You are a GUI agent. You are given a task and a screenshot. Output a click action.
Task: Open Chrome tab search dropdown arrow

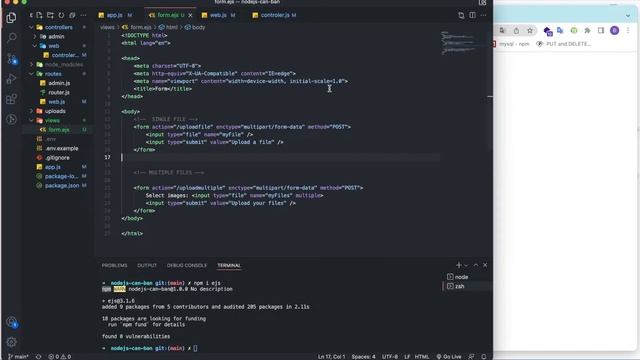tap(628, 16)
